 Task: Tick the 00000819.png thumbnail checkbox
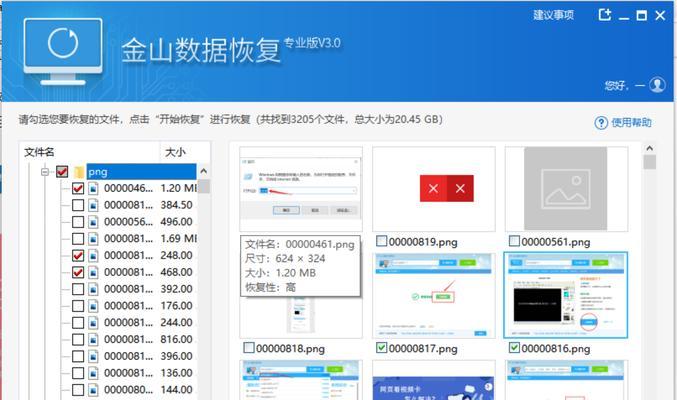click(381, 241)
